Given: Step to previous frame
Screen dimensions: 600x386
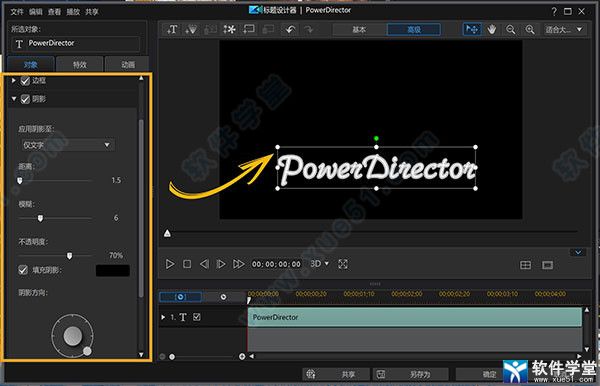Looking at the screenshot, I should (x=204, y=264).
